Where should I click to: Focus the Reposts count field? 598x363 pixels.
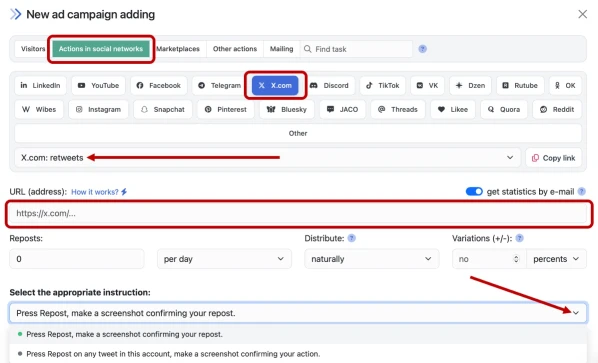(77, 259)
